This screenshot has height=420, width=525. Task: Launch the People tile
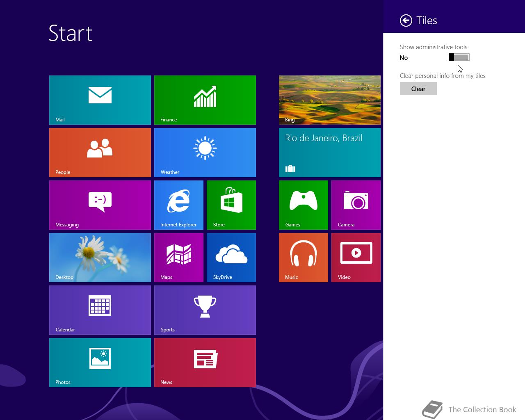point(100,153)
